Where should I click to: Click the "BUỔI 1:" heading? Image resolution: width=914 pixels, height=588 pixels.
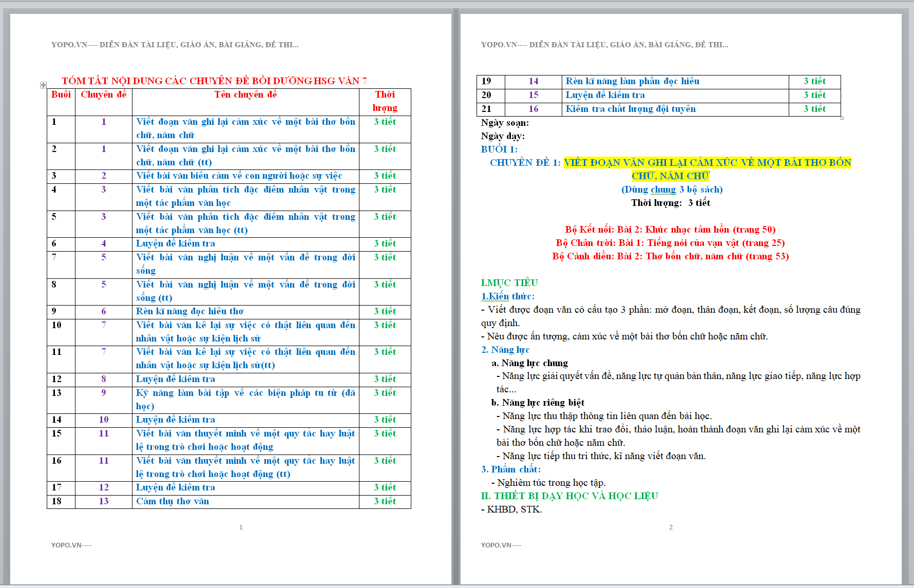click(x=499, y=149)
